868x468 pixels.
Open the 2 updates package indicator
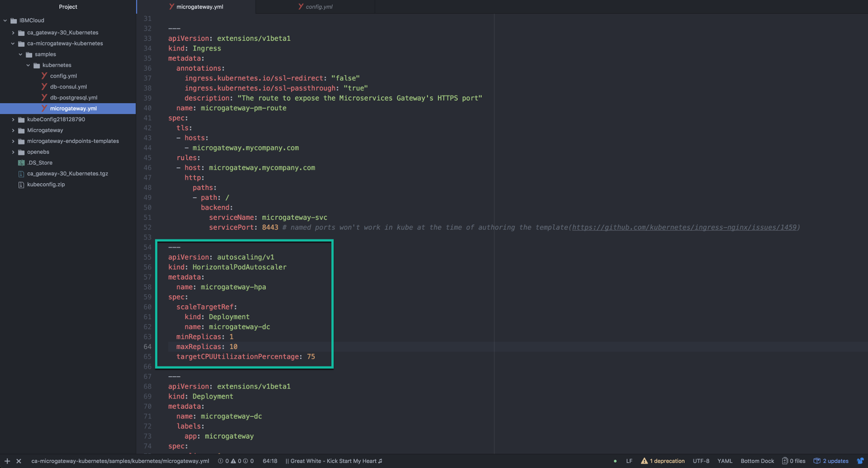click(x=831, y=461)
